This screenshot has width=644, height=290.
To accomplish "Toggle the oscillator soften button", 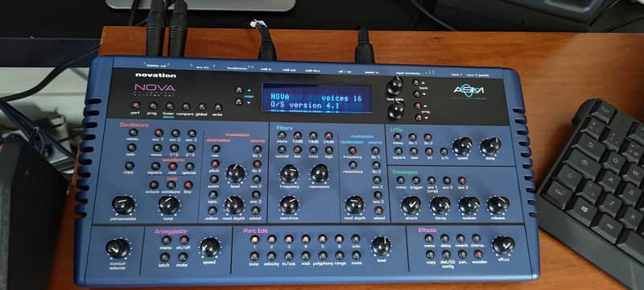I will pyautogui.click(x=213, y=211).
